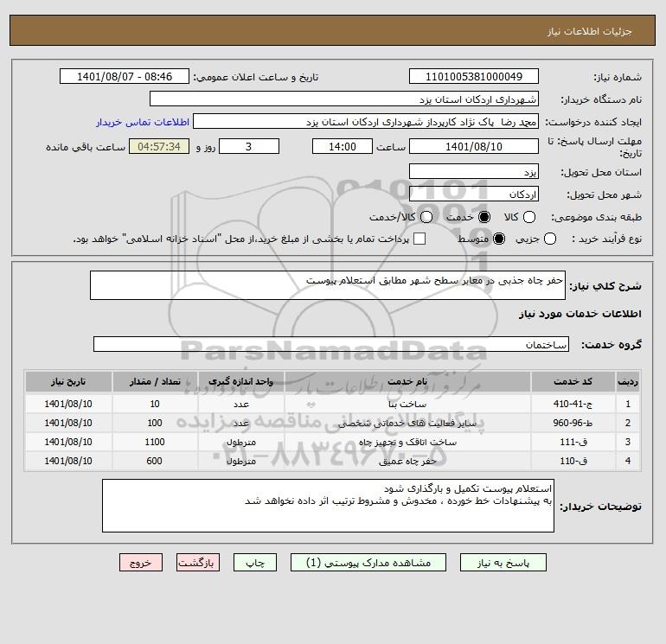
Task: Click the تاریخ نیاز column header
Action: click(x=68, y=381)
